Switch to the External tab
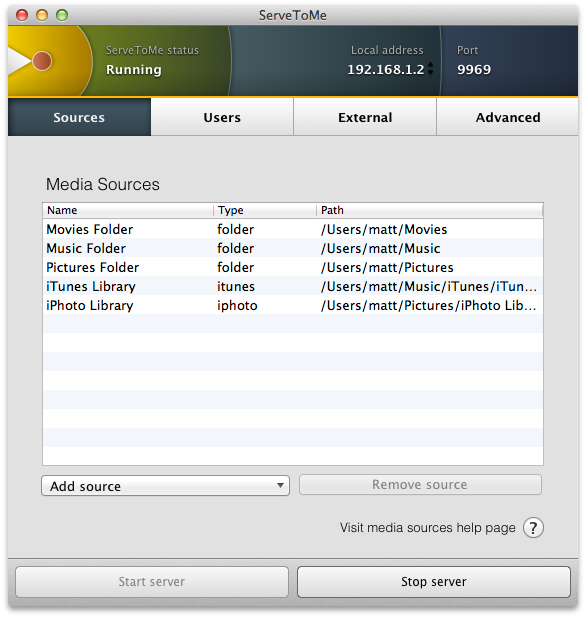 365,117
